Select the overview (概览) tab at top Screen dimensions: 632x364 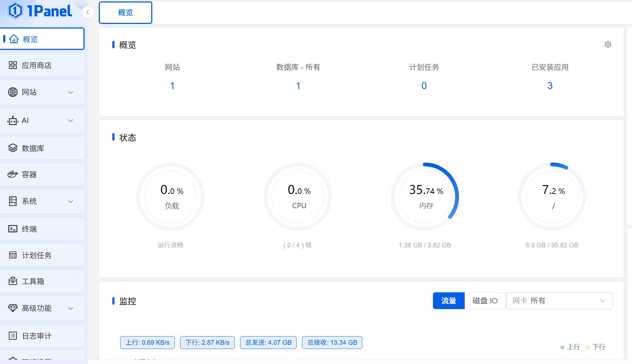click(125, 13)
